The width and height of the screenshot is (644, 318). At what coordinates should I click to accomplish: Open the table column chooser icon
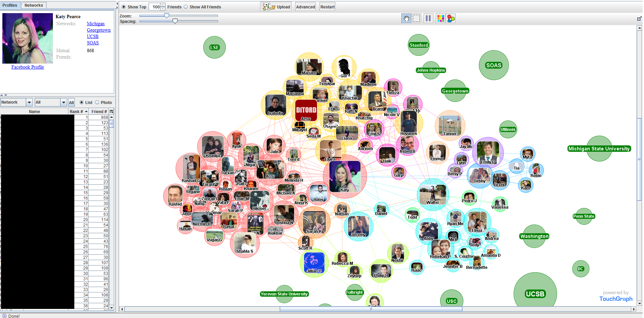point(112,111)
